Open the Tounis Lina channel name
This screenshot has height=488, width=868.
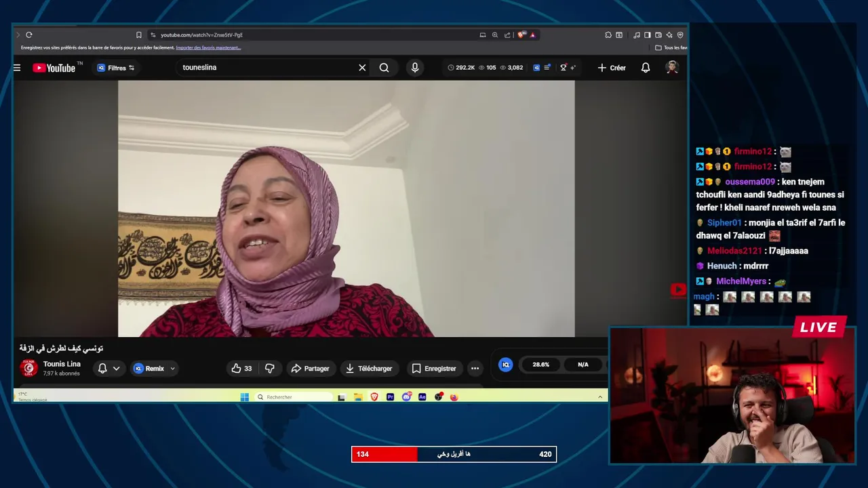[62, 364]
